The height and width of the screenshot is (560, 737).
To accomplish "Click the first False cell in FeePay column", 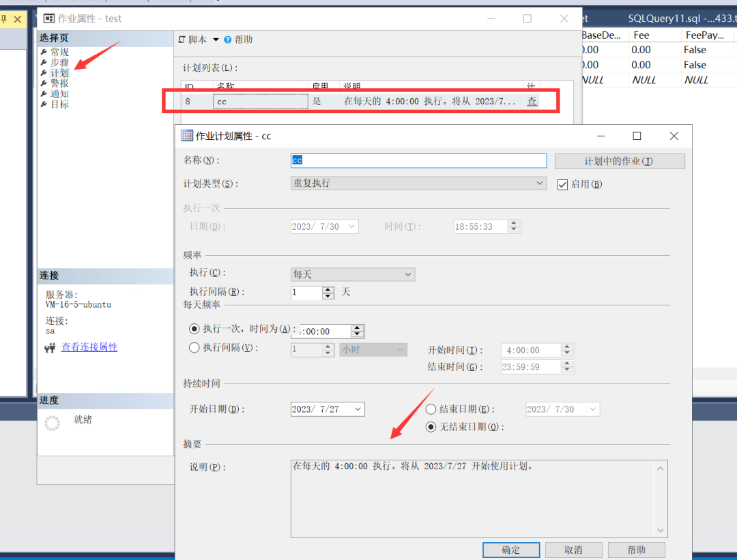I will click(695, 50).
